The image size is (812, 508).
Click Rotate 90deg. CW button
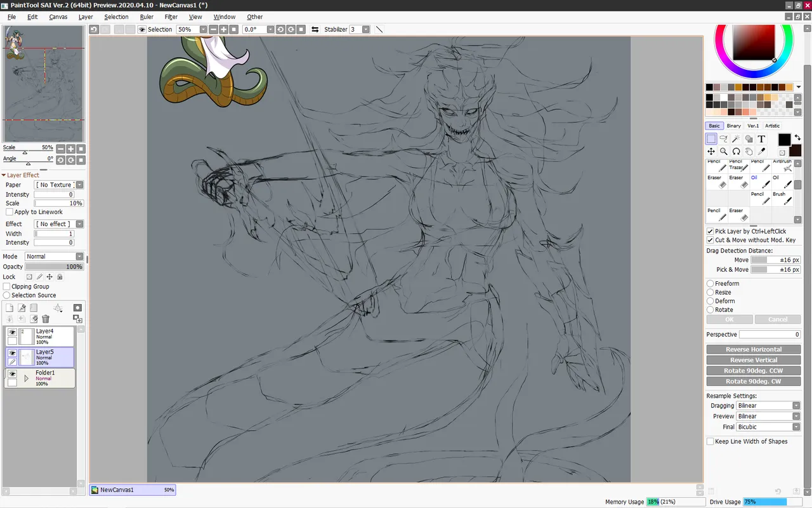click(754, 382)
